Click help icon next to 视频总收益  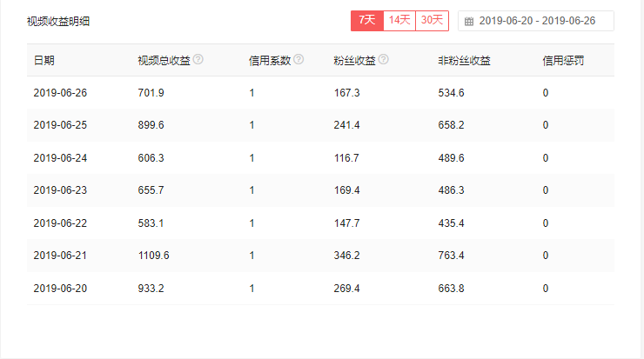click(198, 59)
